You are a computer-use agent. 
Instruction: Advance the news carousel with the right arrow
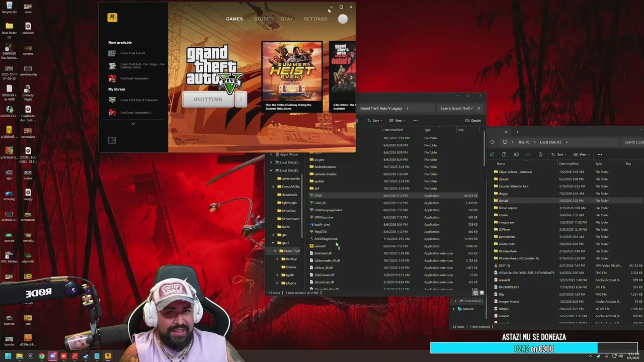[351, 77]
